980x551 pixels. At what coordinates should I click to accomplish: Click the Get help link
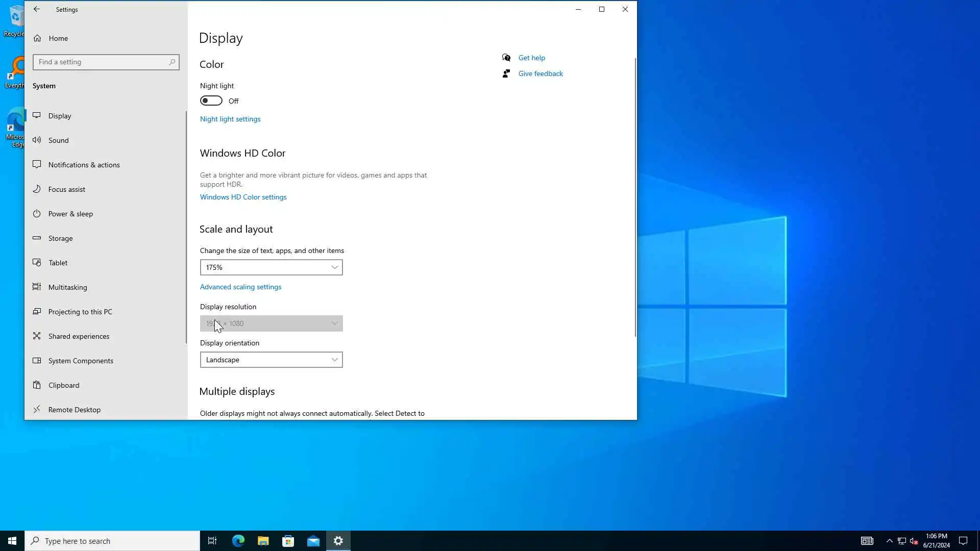531,58
